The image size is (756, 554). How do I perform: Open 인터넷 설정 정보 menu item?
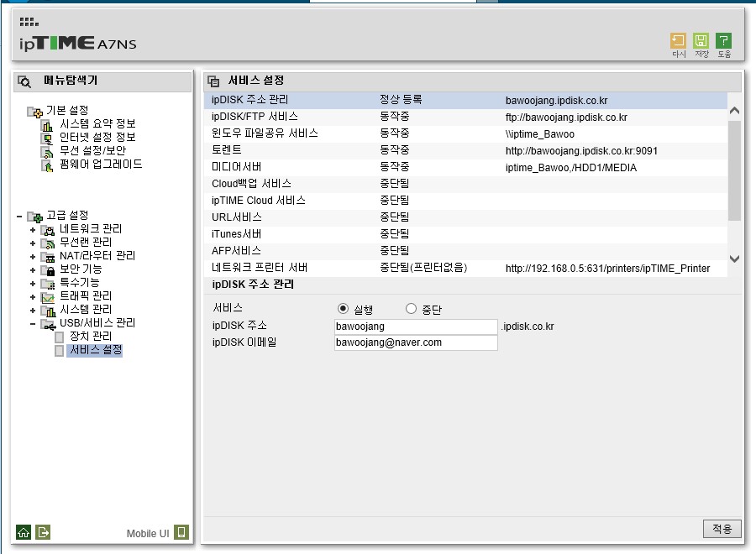(97, 138)
